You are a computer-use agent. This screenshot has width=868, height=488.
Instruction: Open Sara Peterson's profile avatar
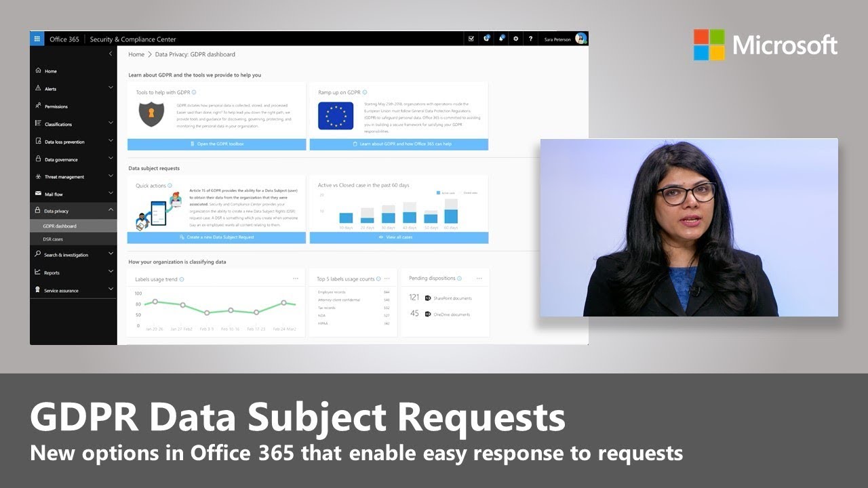pyautogui.click(x=581, y=39)
